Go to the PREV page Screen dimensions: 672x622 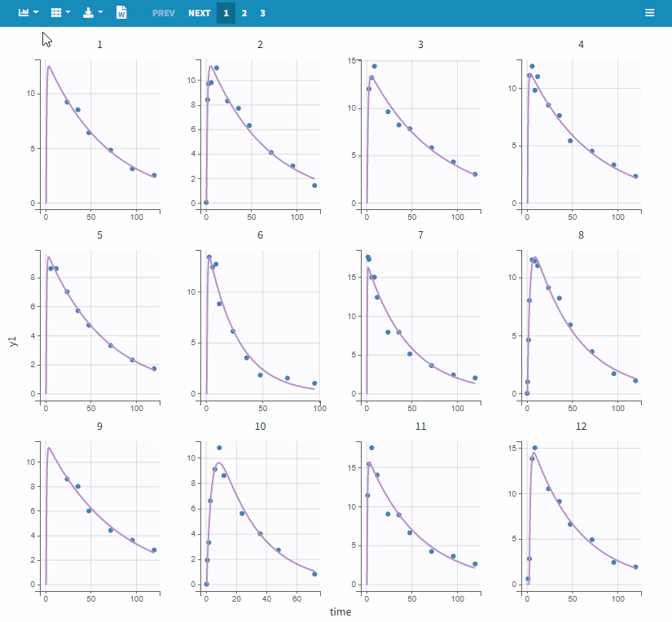coord(163,13)
